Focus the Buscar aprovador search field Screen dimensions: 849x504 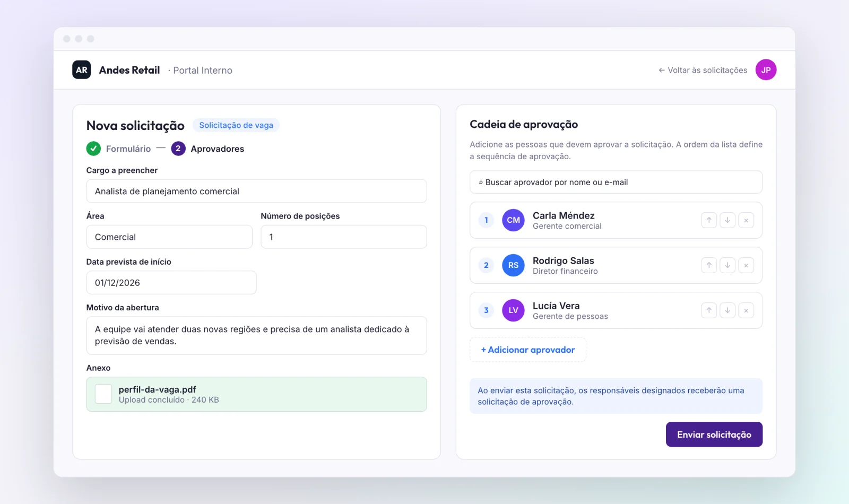(616, 182)
